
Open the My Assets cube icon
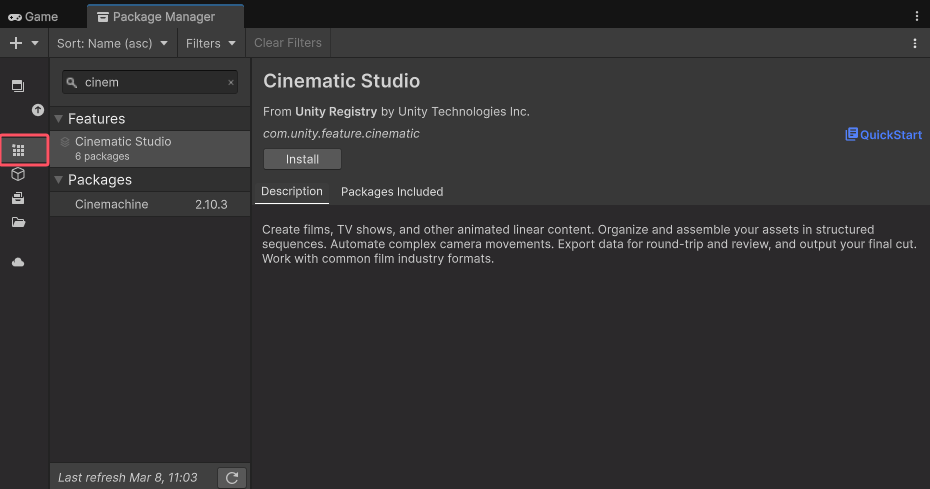click(x=18, y=174)
